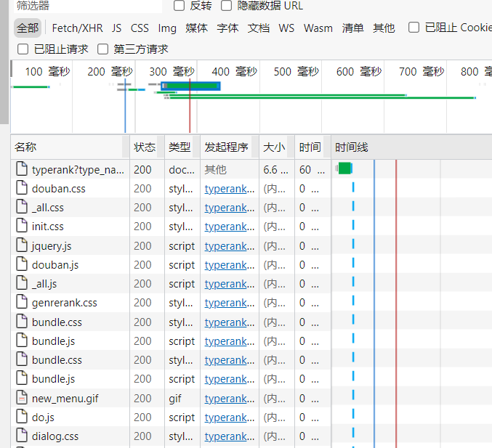Select the genrerank.css request name

(65, 303)
